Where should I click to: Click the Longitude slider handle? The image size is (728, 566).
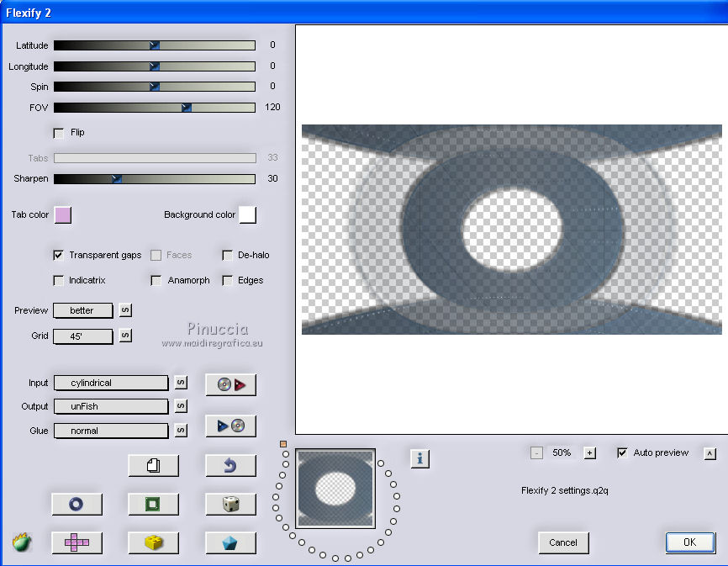pos(155,66)
